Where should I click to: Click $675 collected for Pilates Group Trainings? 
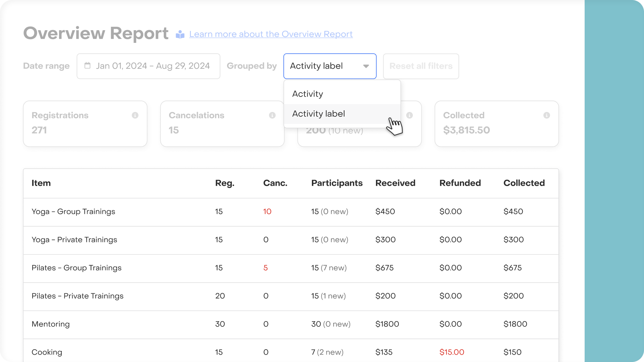[x=513, y=268]
